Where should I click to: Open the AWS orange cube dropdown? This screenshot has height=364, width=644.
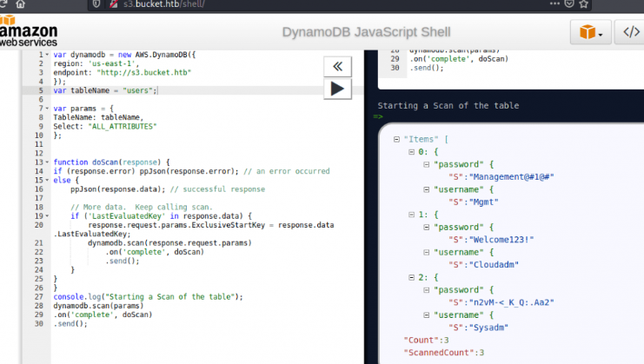point(591,31)
